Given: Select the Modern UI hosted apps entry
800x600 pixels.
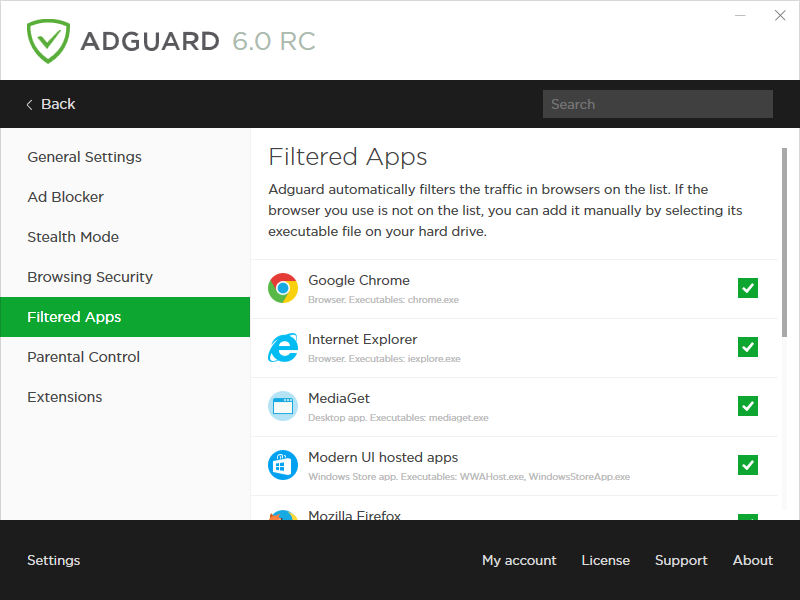Looking at the screenshot, I should (383, 458).
